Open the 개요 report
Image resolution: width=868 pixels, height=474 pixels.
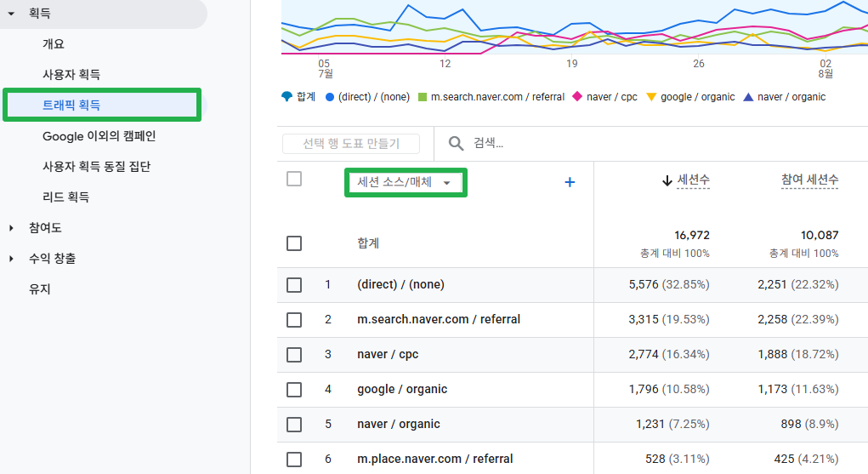(54, 43)
